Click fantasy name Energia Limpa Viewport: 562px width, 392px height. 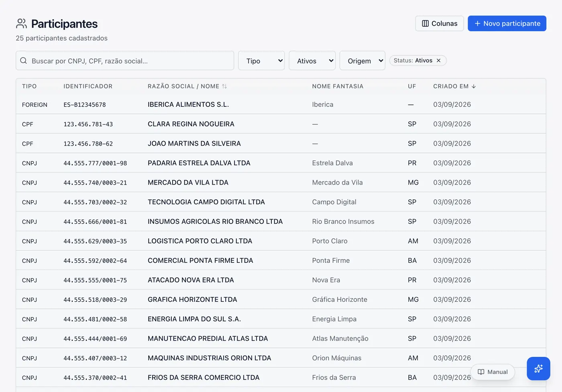(334, 319)
